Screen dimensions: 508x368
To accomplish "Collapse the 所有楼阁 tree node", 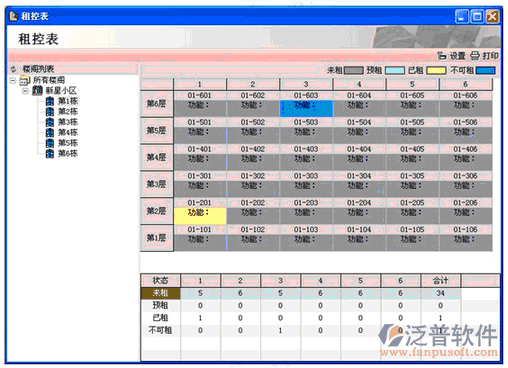I will (13, 80).
